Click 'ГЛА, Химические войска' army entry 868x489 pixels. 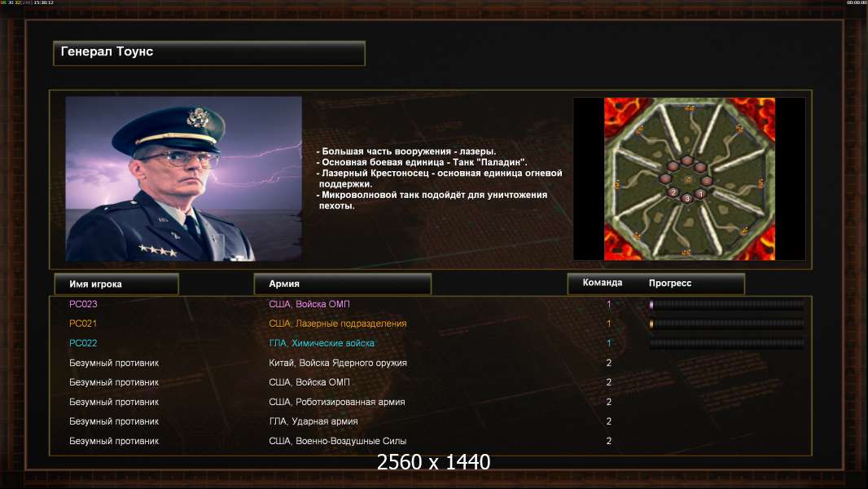click(322, 343)
